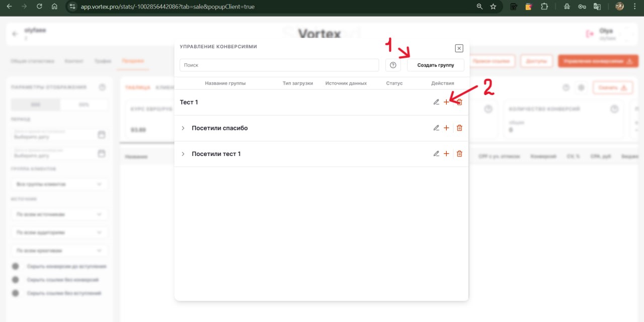Click pencil icon for Посетили тест 1
The height and width of the screenshot is (322, 644).
click(x=436, y=154)
